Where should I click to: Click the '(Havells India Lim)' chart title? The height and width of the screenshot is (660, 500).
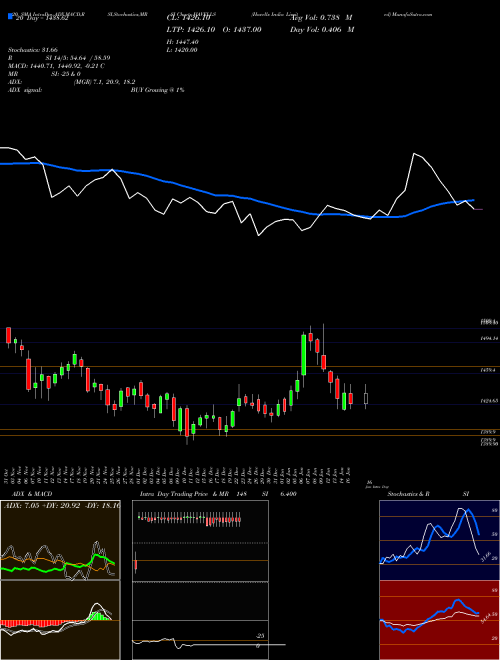(274, 14)
